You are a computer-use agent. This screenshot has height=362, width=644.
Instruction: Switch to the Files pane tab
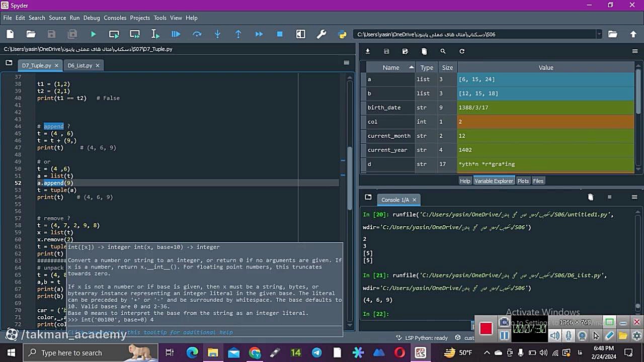(x=538, y=181)
